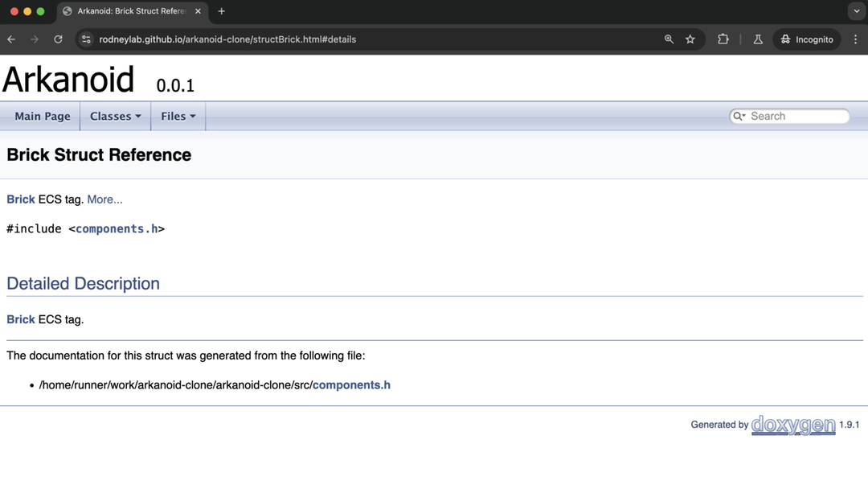The width and height of the screenshot is (868, 489).
Task: Open Chrome three-dot menu
Action: click(x=855, y=39)
